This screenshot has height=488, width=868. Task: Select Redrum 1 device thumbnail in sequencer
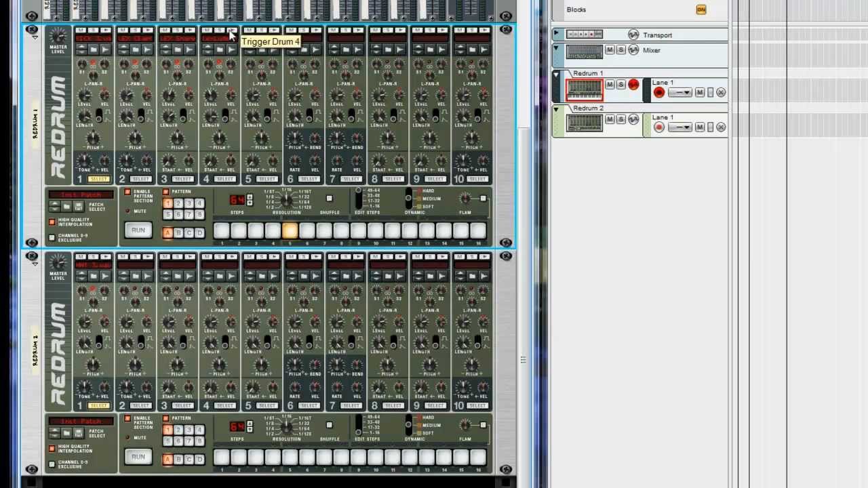[585, 89]
